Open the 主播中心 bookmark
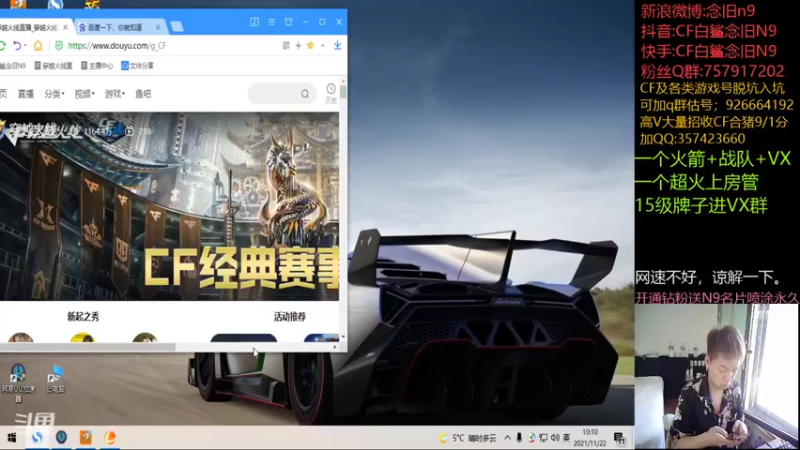 click(x=97, y=66)
